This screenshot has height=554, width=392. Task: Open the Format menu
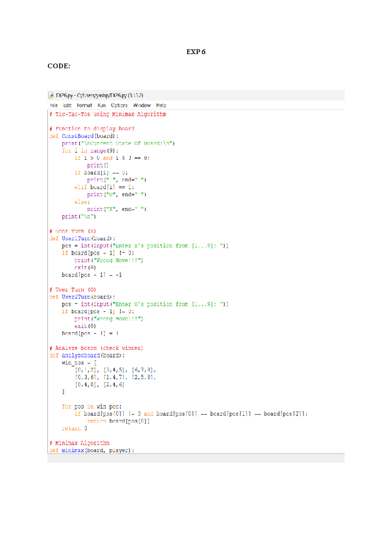click(84, 105)
